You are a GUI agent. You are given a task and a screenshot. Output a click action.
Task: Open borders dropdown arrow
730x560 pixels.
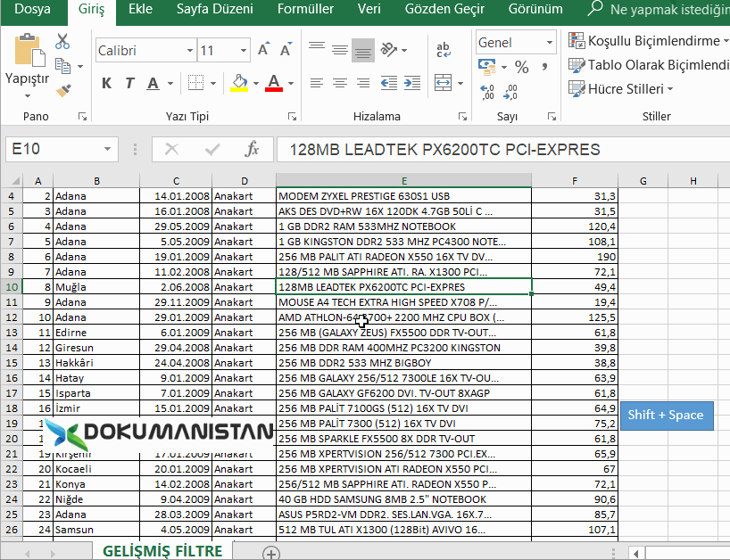213,83
